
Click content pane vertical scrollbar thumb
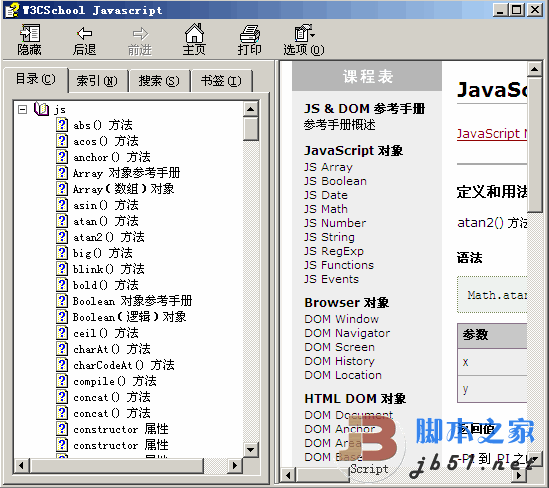point(534,145)
